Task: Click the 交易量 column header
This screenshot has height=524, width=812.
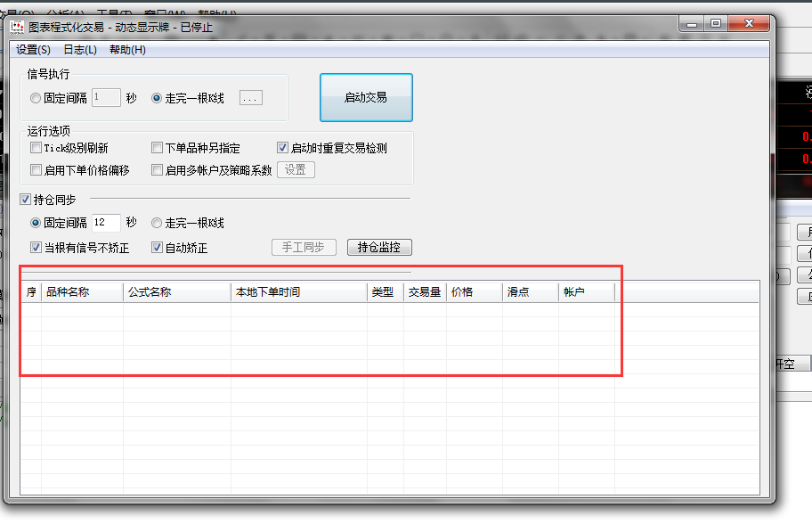Action: point(426,291)
